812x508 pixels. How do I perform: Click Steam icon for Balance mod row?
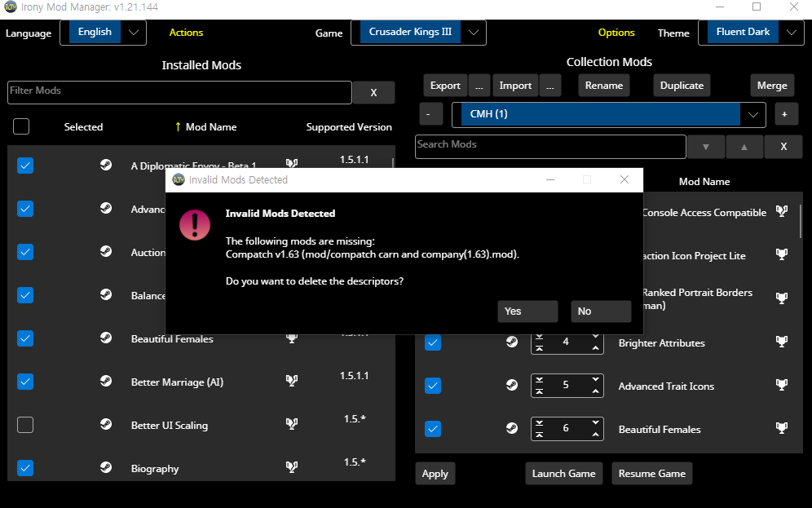point(106,294)
